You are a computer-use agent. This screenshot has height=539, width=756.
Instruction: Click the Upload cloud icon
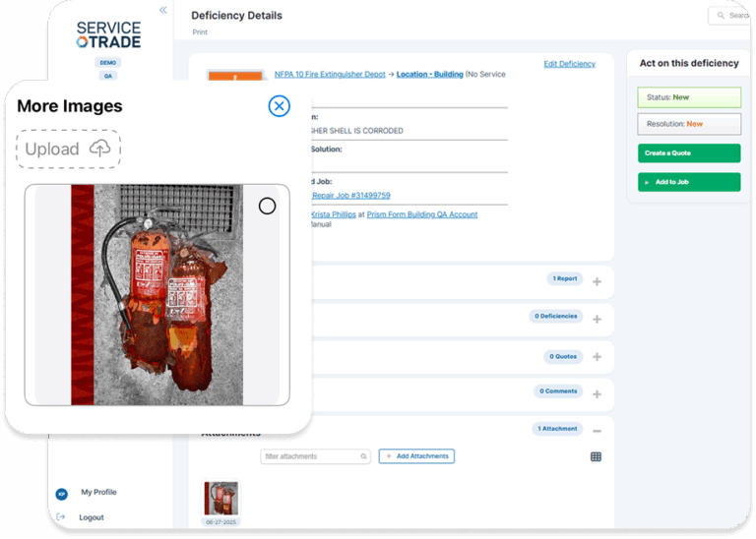[99, 149]
